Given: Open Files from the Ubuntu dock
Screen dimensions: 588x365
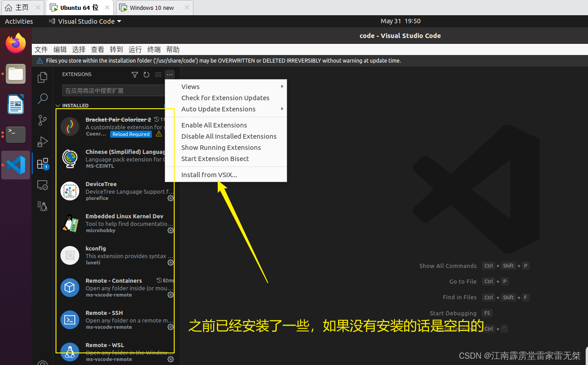Looking at the screenshot, I should click(x=16, y=74).
